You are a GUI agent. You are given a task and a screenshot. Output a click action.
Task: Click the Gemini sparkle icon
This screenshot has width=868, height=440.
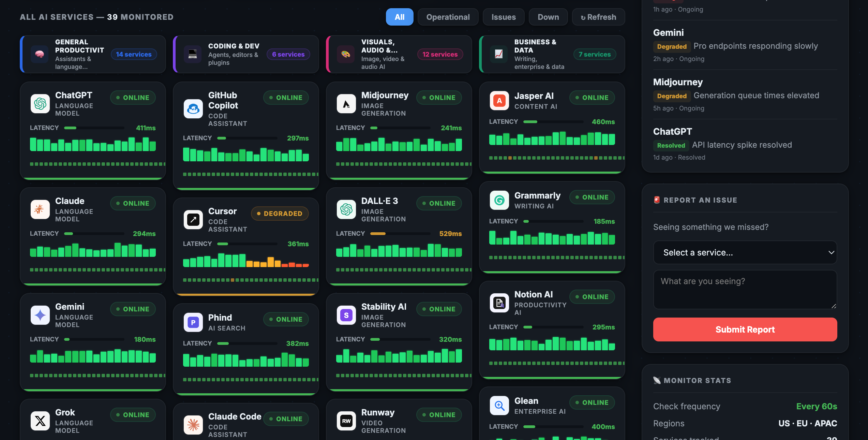coord(40,315)
